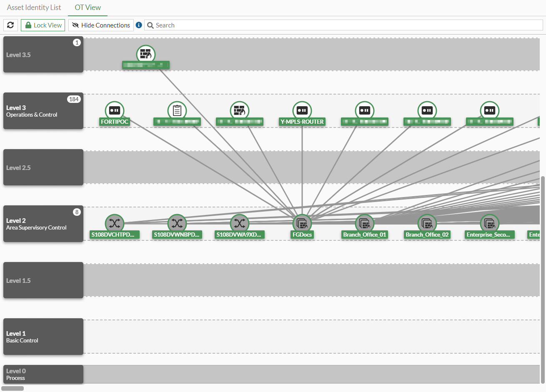Click the Y-MPLS-ROUTER device icon
Viewport: 546px width, 392px height.
click(x=302, y=110)
